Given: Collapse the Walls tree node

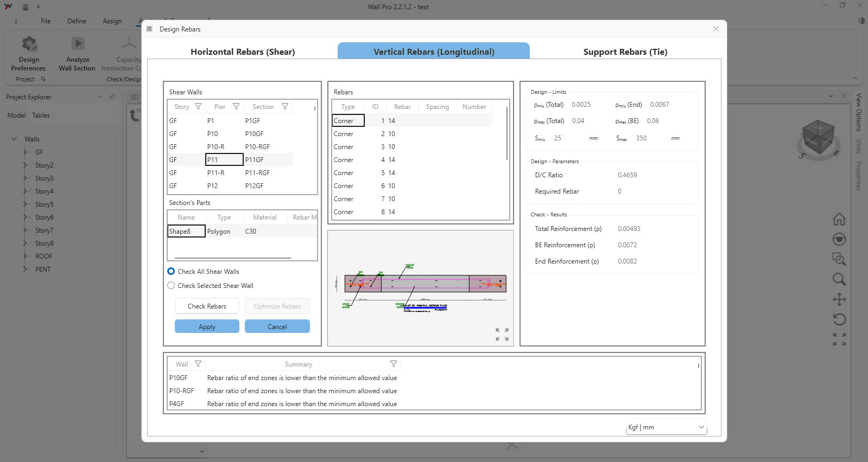Looking at the screenshot, I should pos(15,139).
